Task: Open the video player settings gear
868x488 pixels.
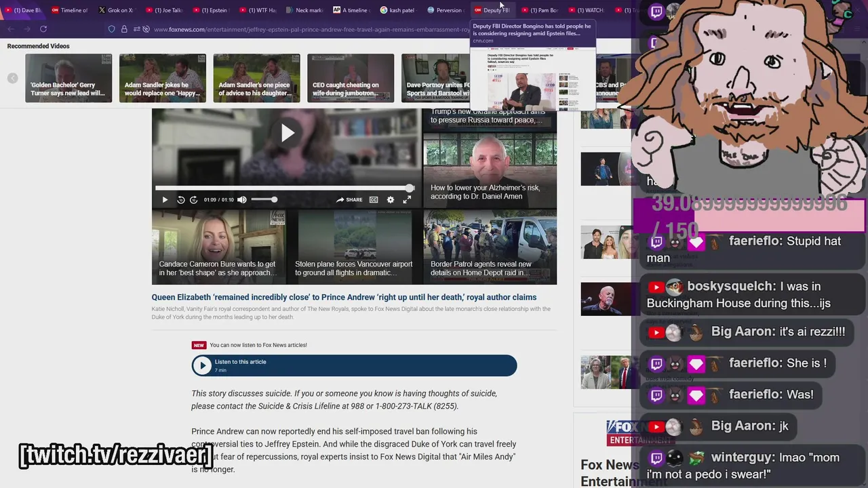Action: [391, 200]
